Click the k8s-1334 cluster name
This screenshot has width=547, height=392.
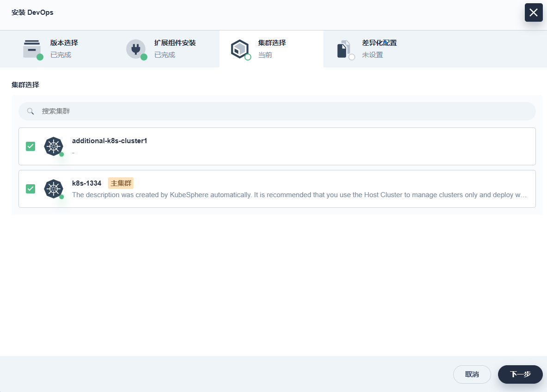tap(86, 183)
